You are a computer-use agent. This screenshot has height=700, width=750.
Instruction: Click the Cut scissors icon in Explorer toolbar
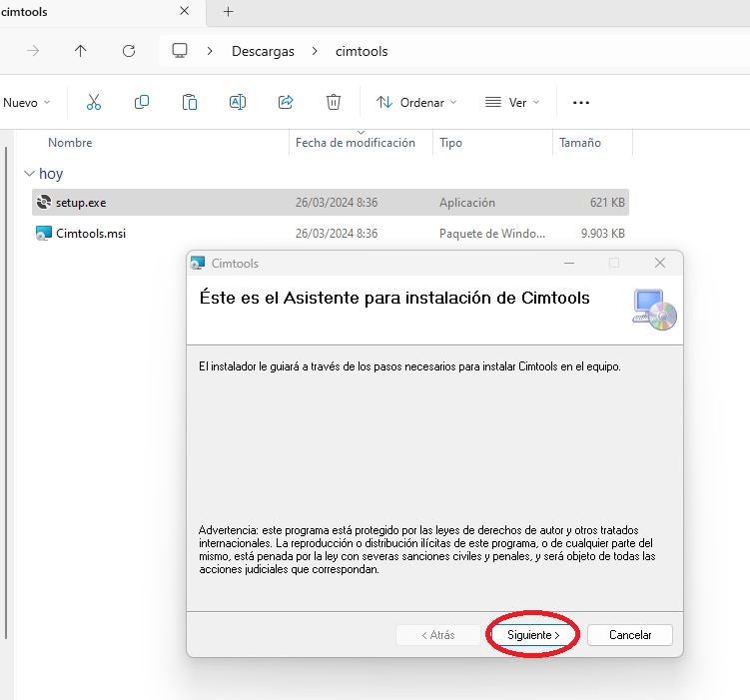(x=94, y=102)
